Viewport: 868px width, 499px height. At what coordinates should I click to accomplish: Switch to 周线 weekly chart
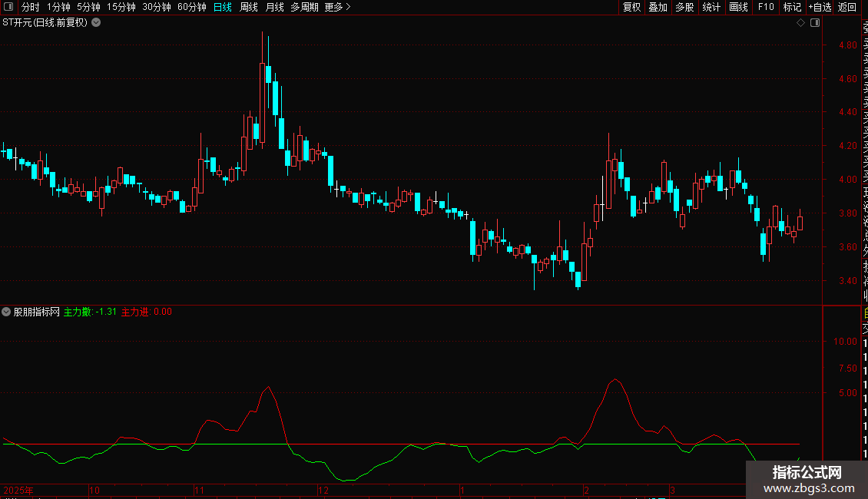(x=249, y=7)
